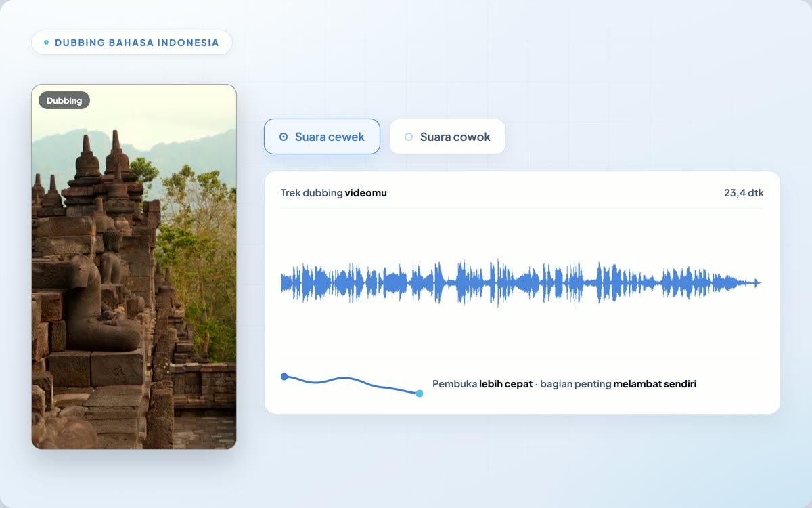The height and width of the screenshot is (508, 812).
Task: Click the melambat sendiri text
Action: tap(655, 384)
